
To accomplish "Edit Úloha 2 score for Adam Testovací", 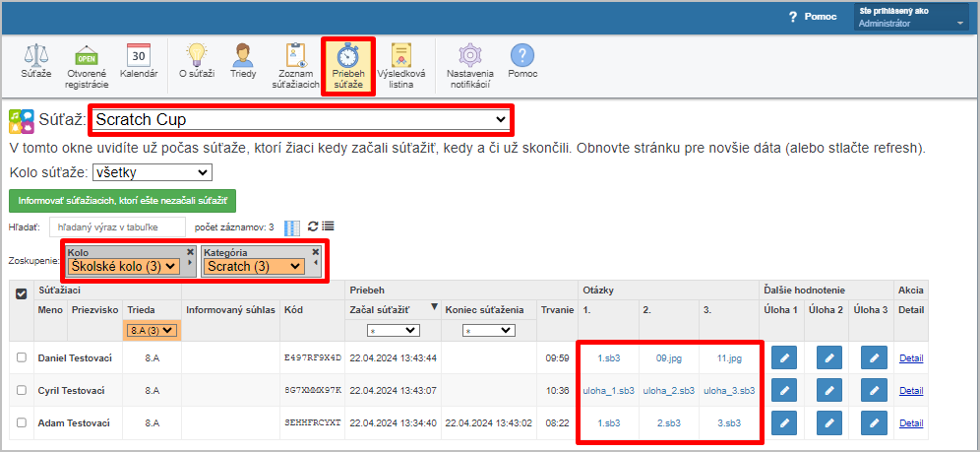I will (x=828, y=422).
